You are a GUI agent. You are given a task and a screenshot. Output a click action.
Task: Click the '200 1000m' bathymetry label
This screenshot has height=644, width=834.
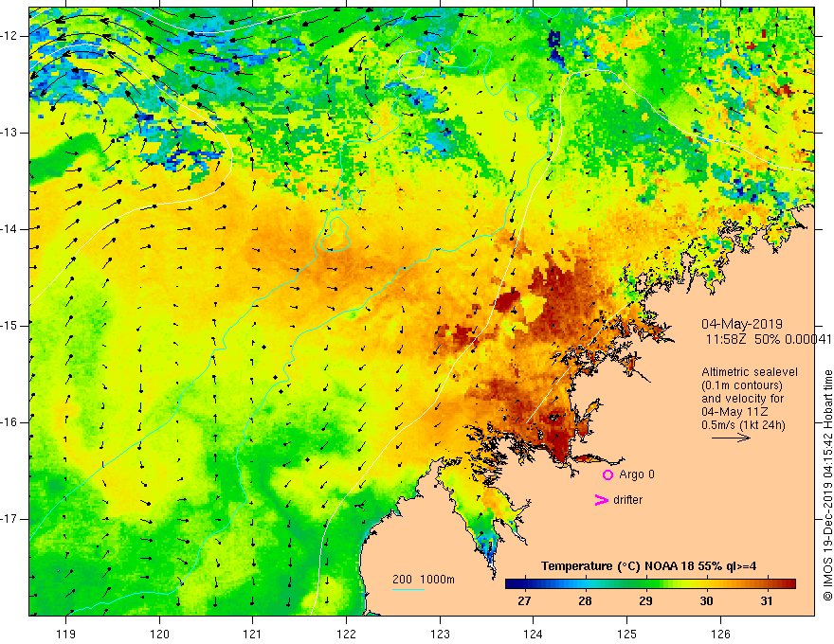pyautogui.click(x=424, y=580)
